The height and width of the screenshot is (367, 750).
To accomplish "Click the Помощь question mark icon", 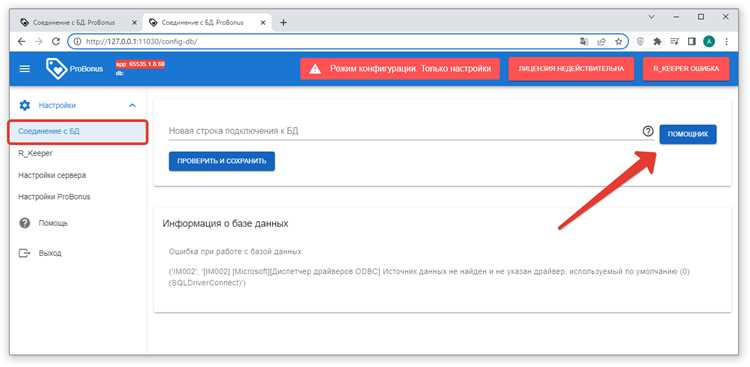I will (24, 223).
